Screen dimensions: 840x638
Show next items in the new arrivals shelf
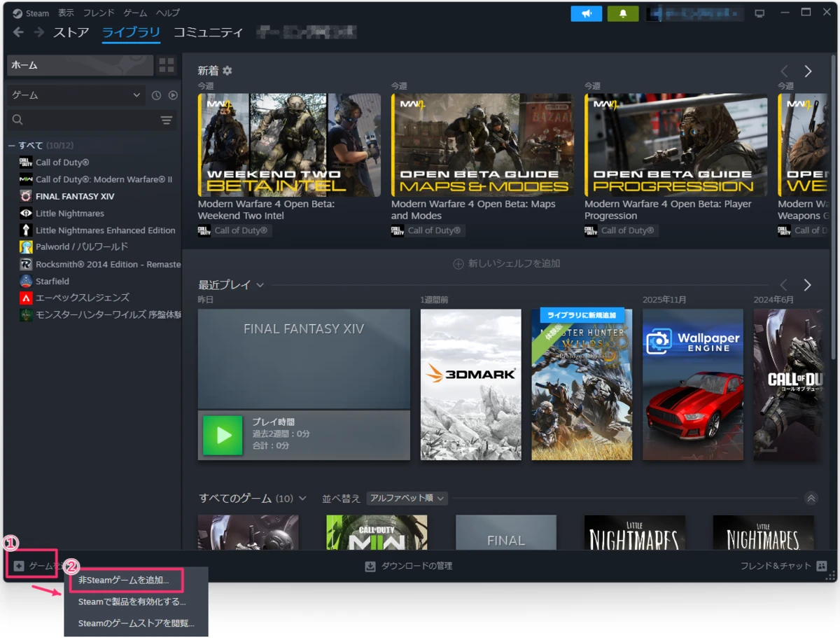click(808, 71)
